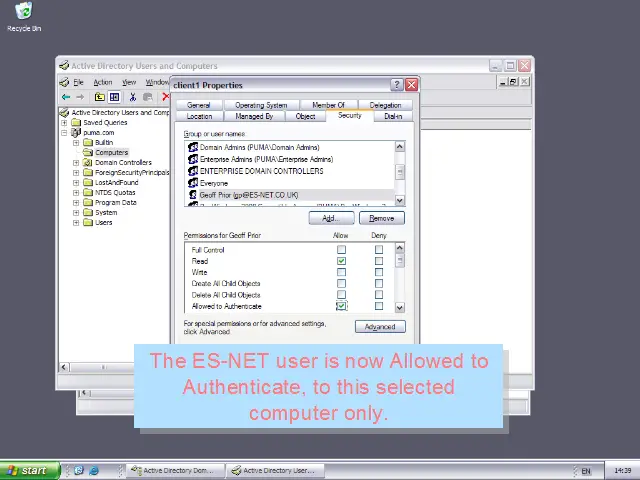This screenshot has width=640, height=480.
Task: Expand the Saved Queries tree node
Action: click(64, 123)
